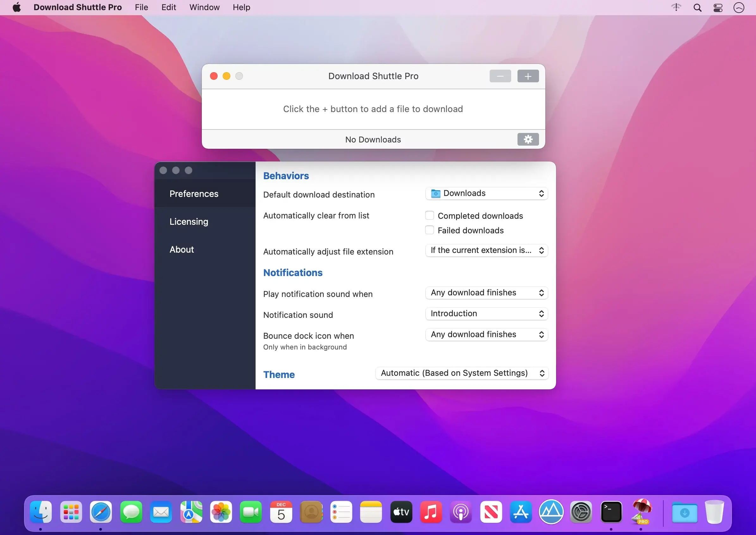The image size is (756, 535).
Task: Open the Download Shuttle Pro application menu
Action: (x=78, y=7)
